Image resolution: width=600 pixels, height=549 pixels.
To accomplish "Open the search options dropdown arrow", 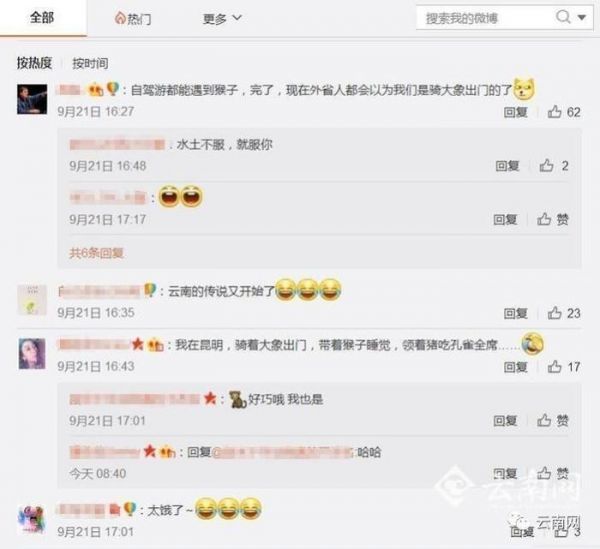I will (x=582, y=18).
